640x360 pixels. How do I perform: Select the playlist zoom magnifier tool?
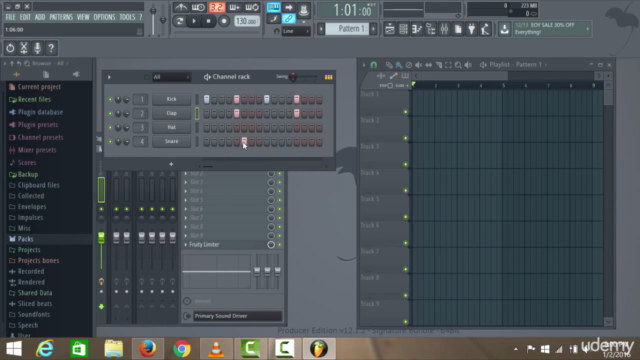(458, 64)
